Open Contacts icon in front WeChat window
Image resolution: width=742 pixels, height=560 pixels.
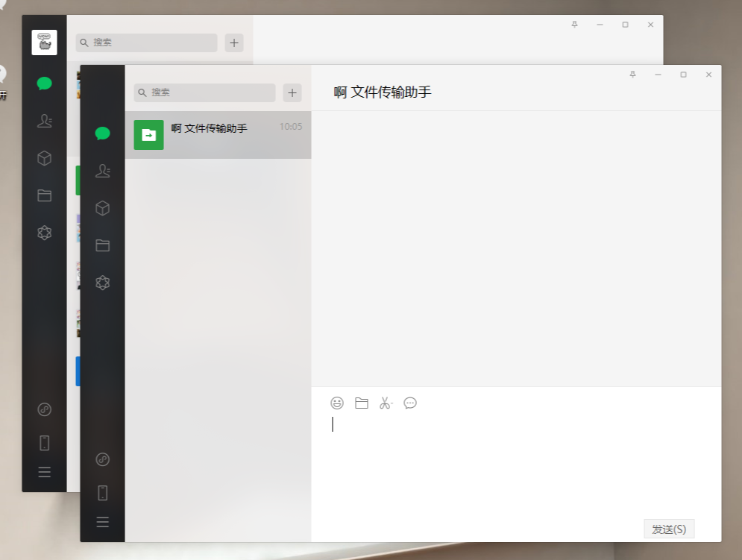pyautogui.click(x=103, y=171)
